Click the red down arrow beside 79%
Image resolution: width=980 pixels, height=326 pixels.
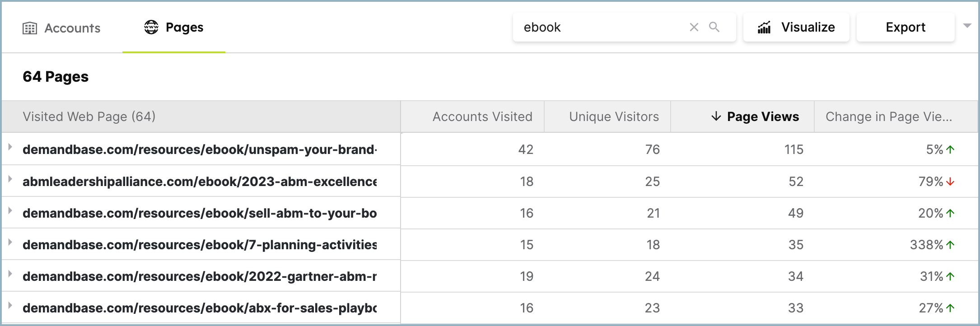(x=950, y=182)
